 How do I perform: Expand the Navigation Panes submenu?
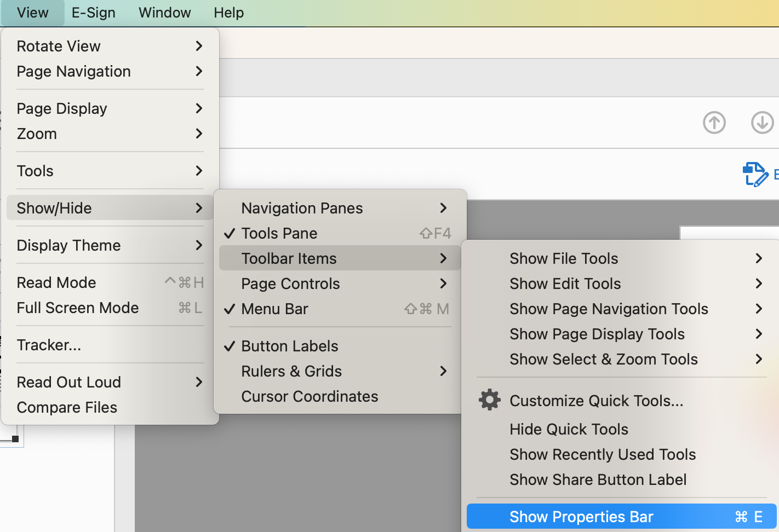tap(302, 208)
